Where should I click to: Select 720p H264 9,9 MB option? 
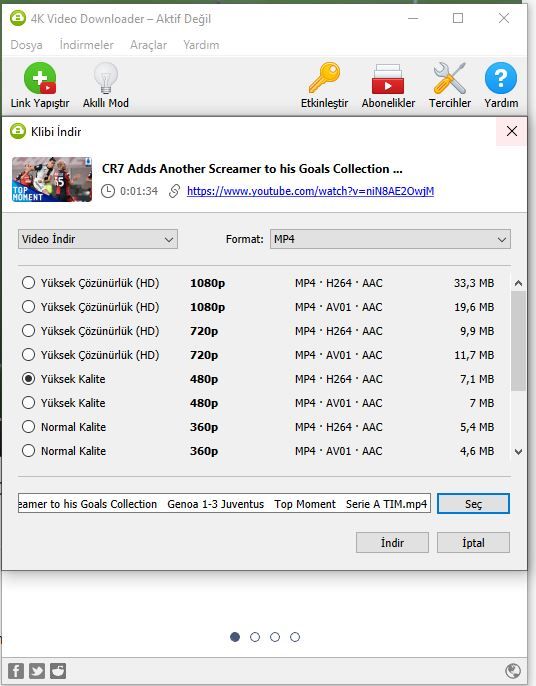click(x=28, y=331)
